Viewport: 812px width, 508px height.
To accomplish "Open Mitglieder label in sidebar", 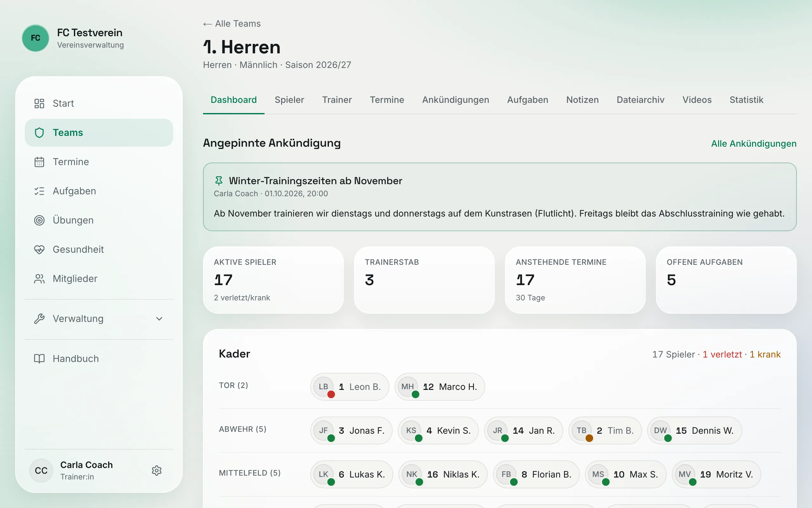I will tap(75, 279).
